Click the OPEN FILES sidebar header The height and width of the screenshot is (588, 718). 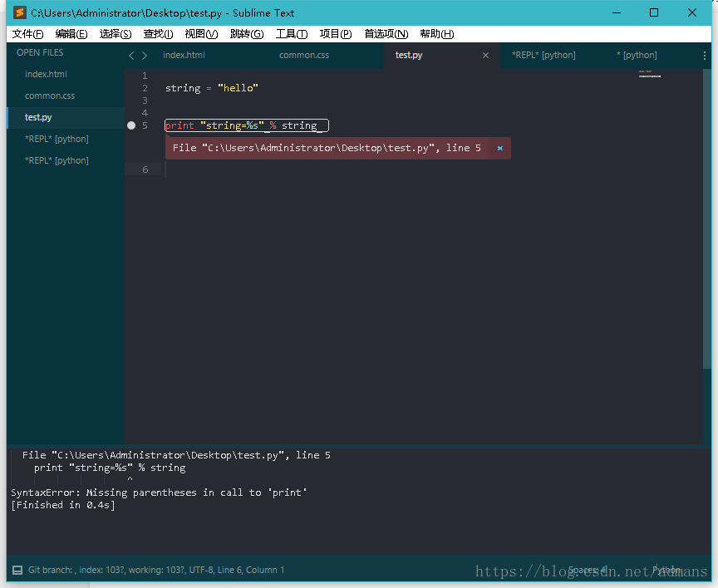pyautogui.click(x=40, y=52)
